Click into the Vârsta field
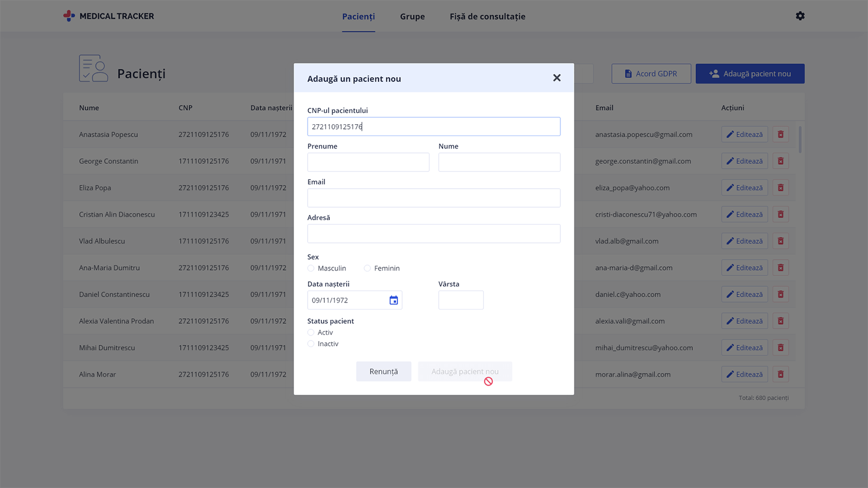 point(461,300)
